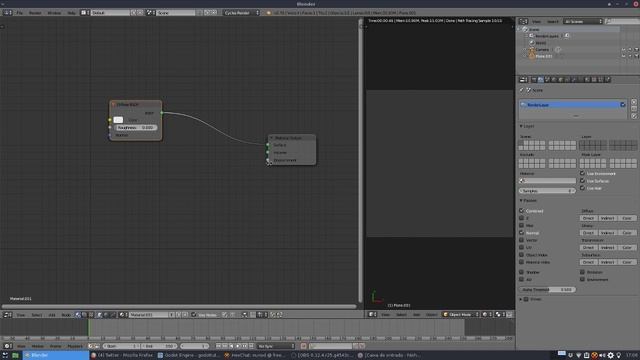
Task: Click timeline Start frame field
Action: click(x=121, y=346)
